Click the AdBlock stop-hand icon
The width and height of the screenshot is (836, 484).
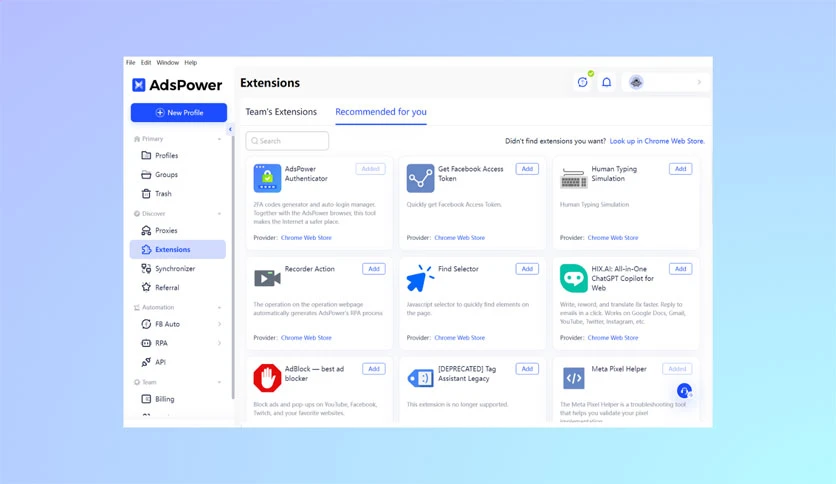(267, 378)
